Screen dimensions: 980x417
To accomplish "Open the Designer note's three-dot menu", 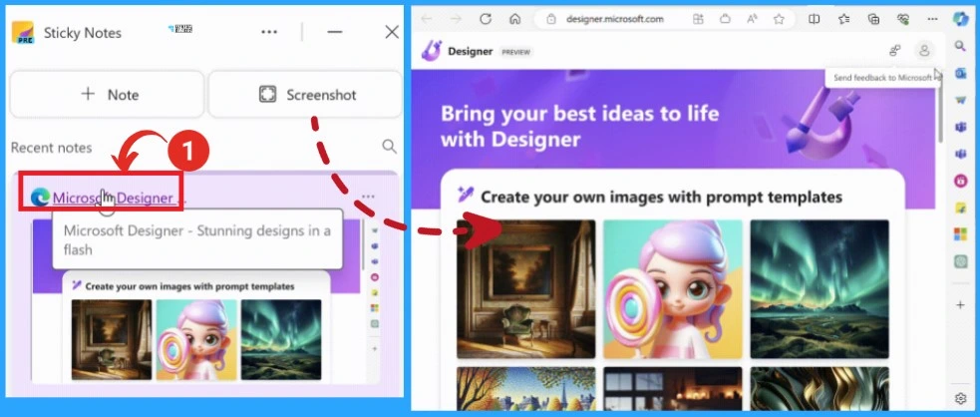I will [x=368, y=197].
